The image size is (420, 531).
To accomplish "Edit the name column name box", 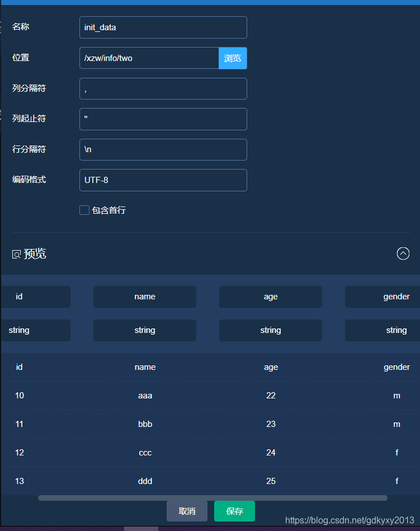I will pos(145,297).
